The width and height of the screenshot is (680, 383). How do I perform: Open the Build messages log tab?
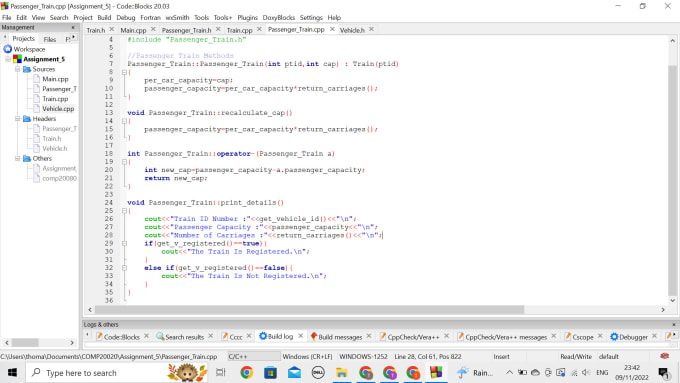[340, 337]
